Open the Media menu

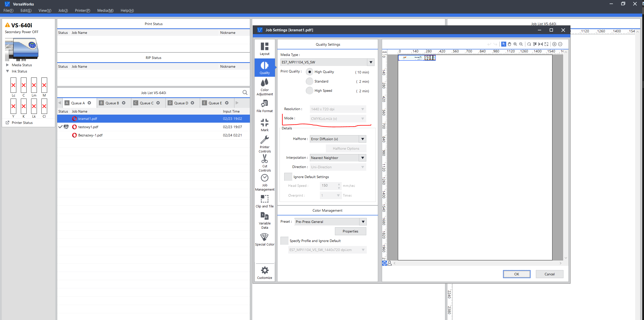[105, 11]
